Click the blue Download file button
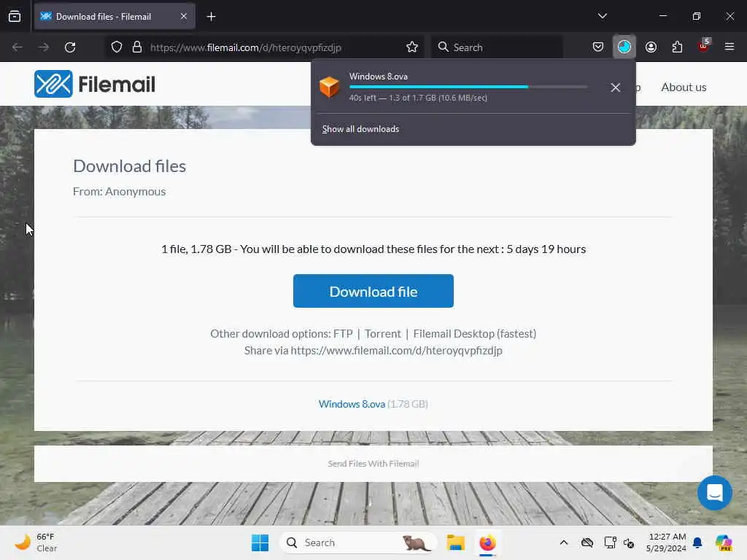Viewport: 747px width, 560px height. click(x=373, y=291)
